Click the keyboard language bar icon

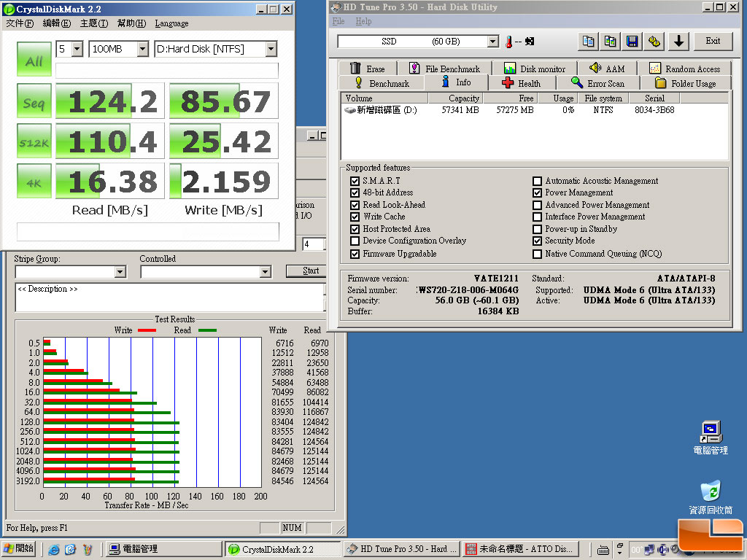pyautogui.click(x=603, y=550)
